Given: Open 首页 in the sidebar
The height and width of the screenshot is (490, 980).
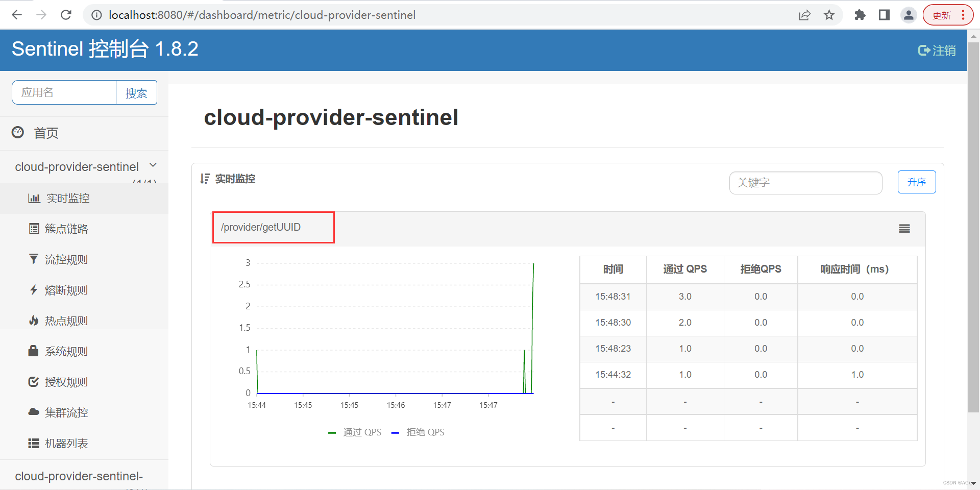Looking at the screenshot, I should [46, 133].
